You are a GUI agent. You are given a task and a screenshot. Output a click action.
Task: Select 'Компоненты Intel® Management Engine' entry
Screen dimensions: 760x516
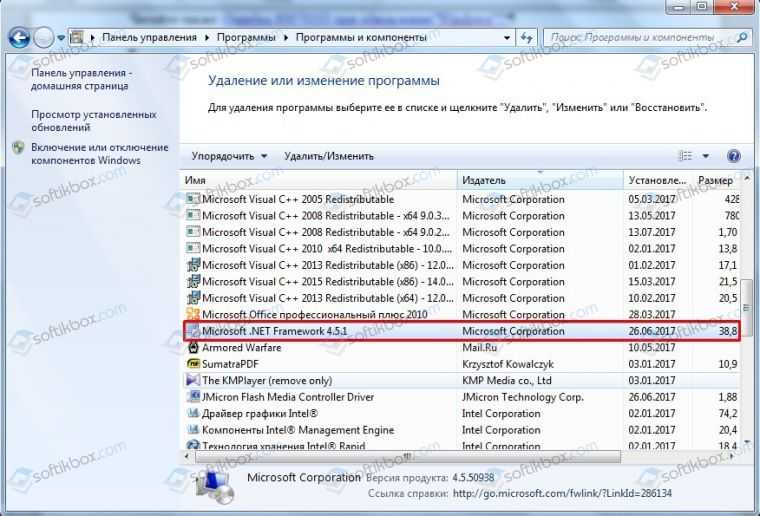click(298, 430)
